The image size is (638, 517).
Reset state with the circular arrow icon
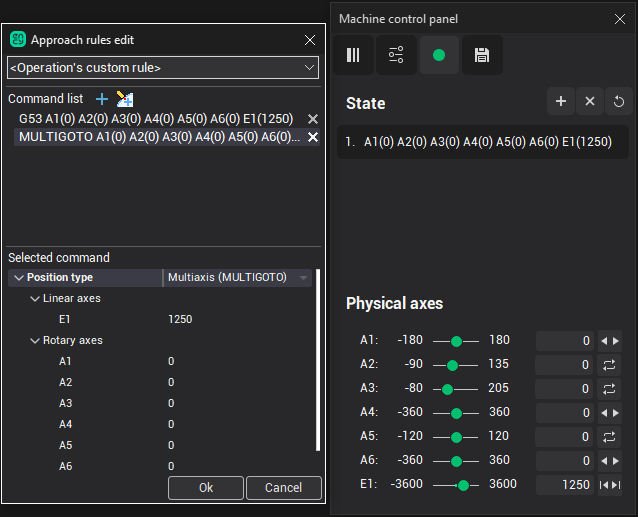618,102
